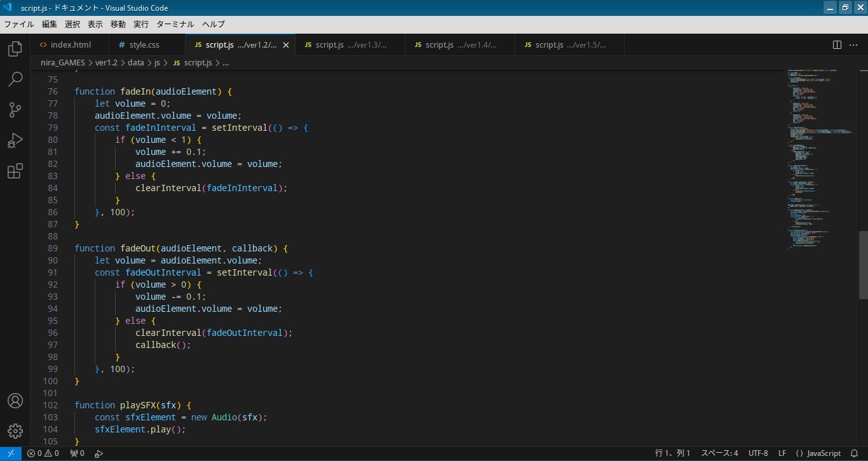
Task: Open the editor More Actions ellipsis
Action: click(853, 44)
